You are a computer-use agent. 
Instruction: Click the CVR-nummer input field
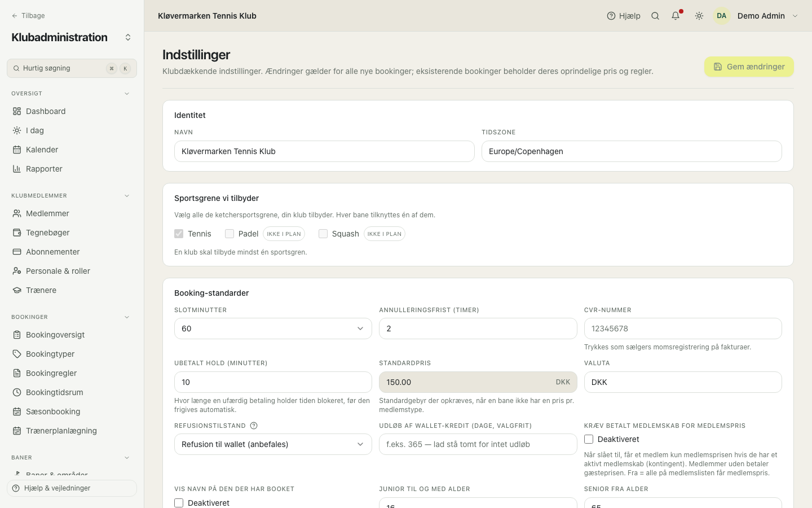(x=683, y=329)
